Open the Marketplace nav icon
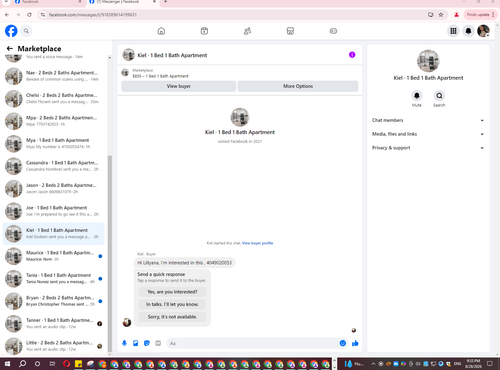 point(290,31)
